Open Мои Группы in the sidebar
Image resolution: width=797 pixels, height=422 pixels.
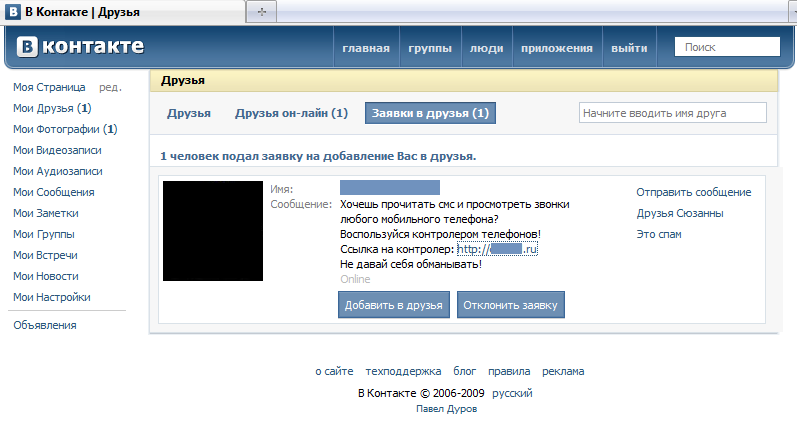click(44, 234)
